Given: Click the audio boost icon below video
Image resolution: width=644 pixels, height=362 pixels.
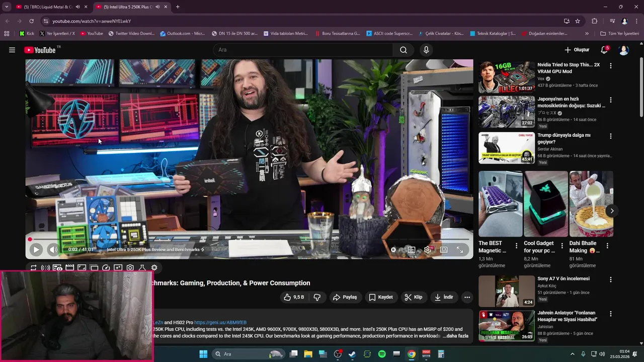Looking at the screenshot, I should (45, 268).
